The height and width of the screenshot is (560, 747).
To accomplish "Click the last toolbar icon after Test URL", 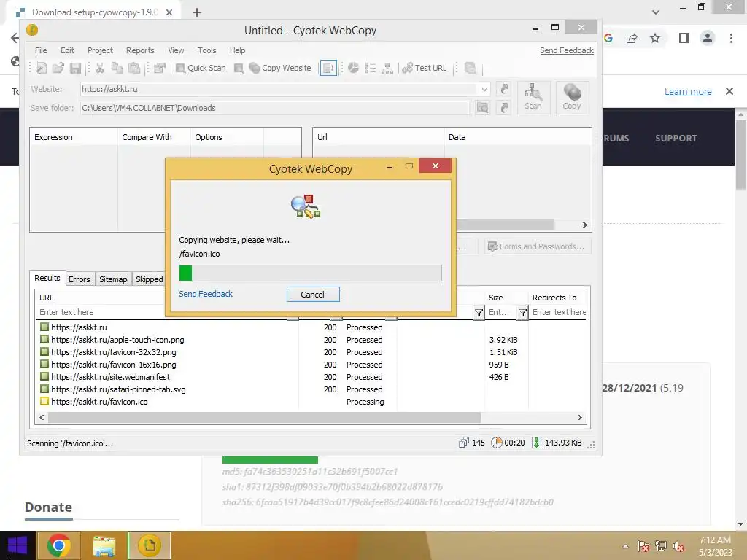I will click(x=471, y=68).
